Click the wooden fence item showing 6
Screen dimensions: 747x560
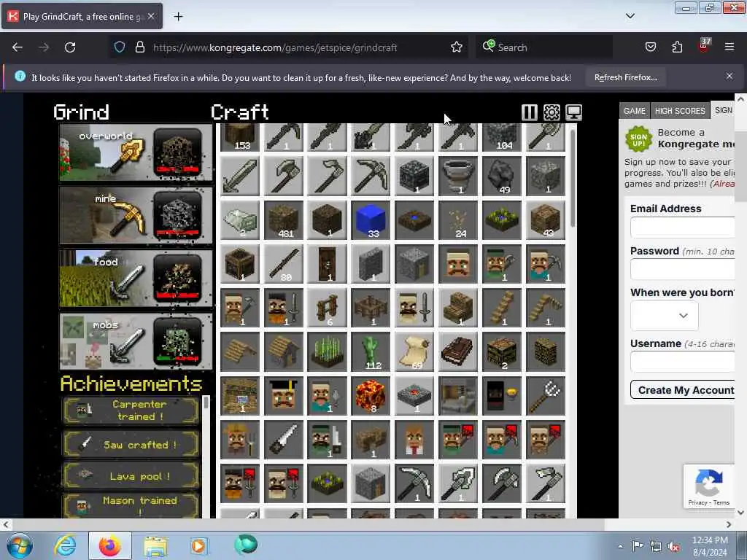[327, 308]
